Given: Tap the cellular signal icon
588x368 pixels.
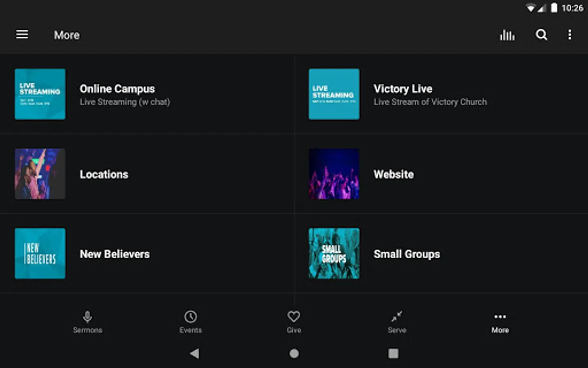Looking at the screenshot, I should click(541, 8).
